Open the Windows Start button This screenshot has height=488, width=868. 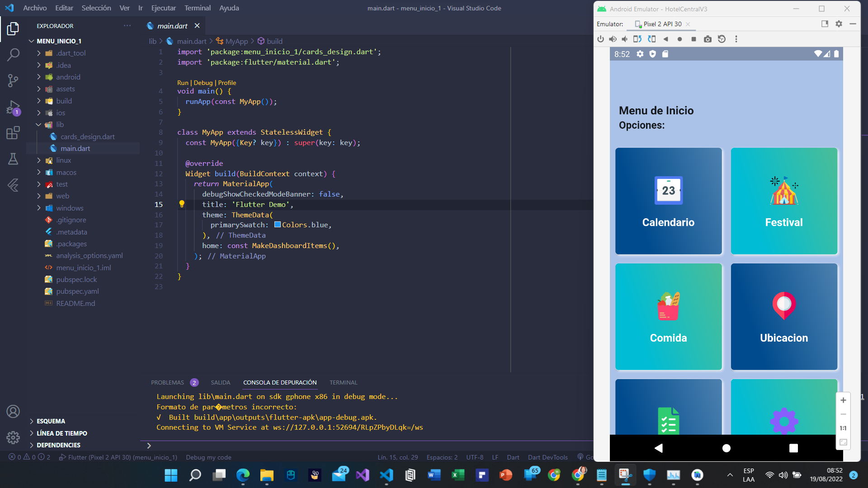tap(171, 475)
